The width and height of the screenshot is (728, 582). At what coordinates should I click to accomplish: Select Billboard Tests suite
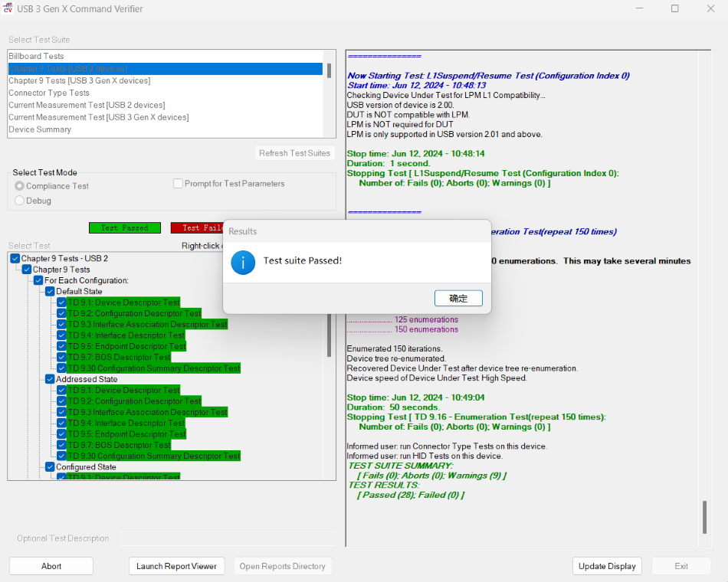pos(166,56)
